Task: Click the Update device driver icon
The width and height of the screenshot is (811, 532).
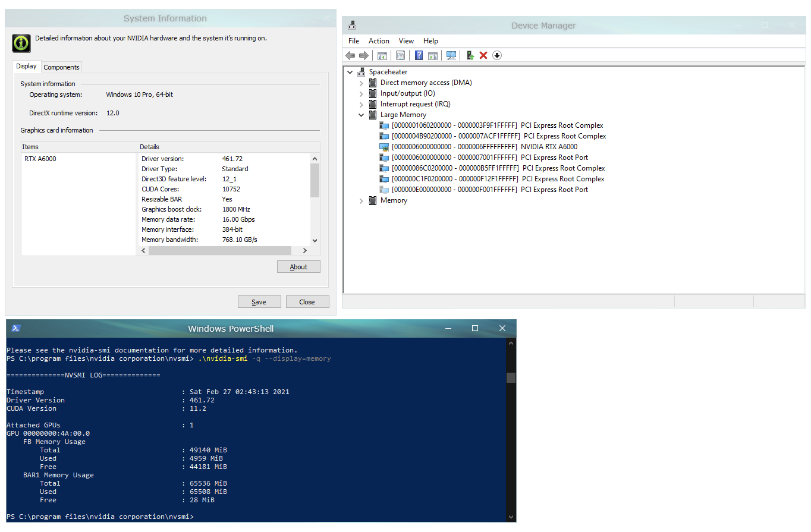Action: (x=470, y=55)
